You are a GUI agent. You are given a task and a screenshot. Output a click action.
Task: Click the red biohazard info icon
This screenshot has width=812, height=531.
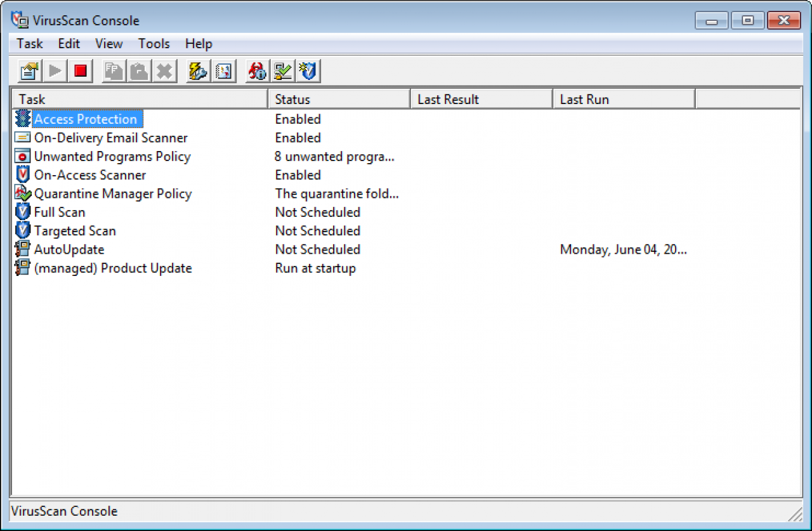258,71
